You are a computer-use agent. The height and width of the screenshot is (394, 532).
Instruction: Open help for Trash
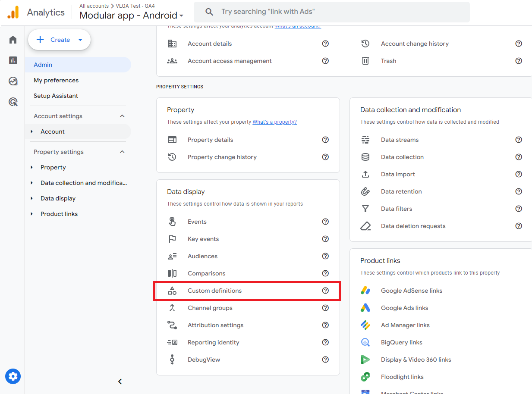(519, 61)
